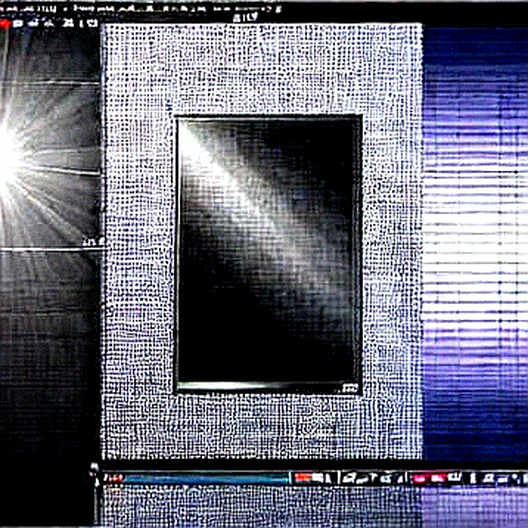
Task: Select the white icon beside the red icon
Action: click(x=18, y=24)
